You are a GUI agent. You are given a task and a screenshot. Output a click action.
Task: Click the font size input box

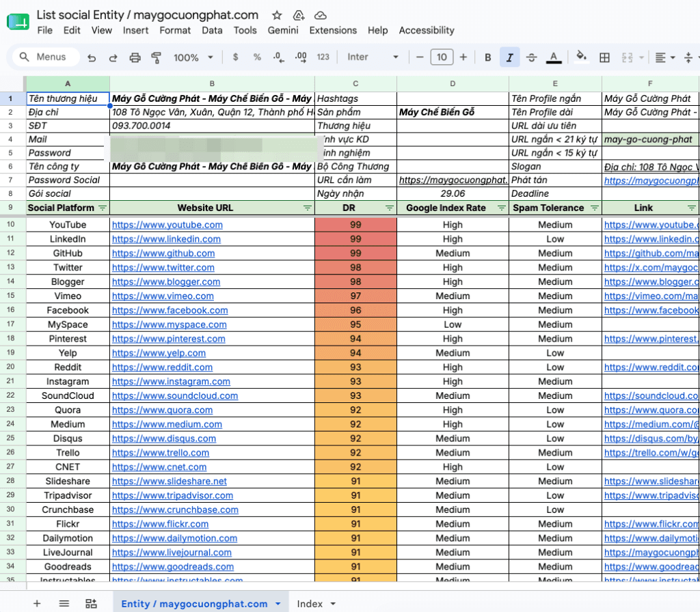[x=442, y=57]
